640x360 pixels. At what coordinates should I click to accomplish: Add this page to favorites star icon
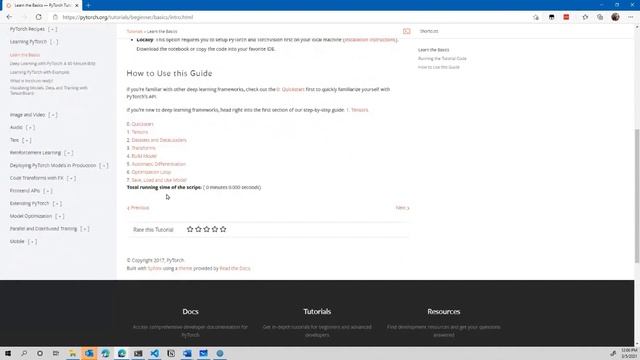(x=536, y=17)
